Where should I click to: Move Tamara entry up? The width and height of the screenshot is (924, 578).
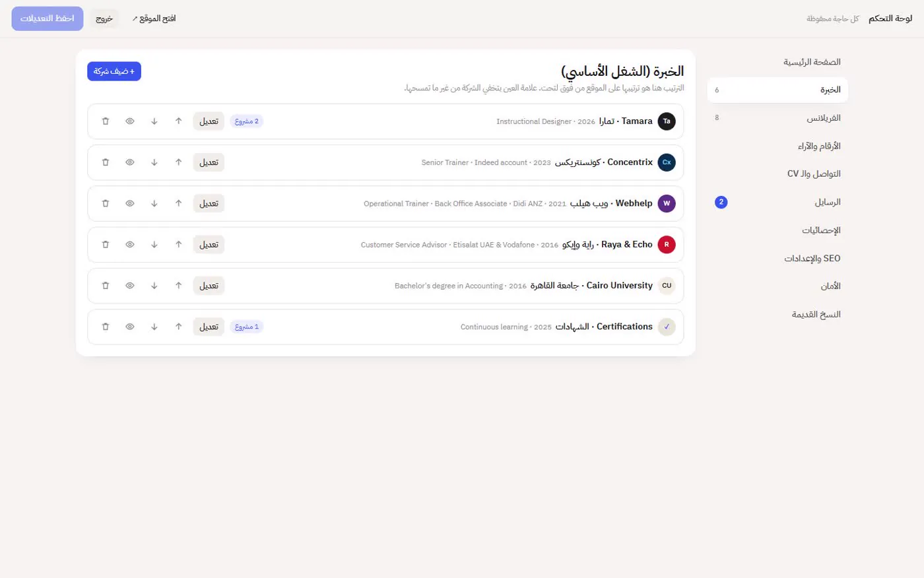179,121
